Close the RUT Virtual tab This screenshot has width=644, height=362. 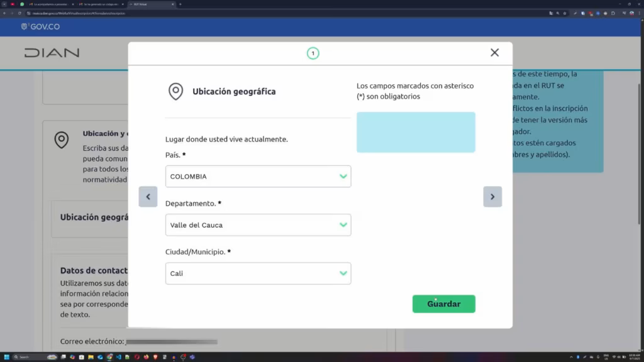click(x=172, y=4)
